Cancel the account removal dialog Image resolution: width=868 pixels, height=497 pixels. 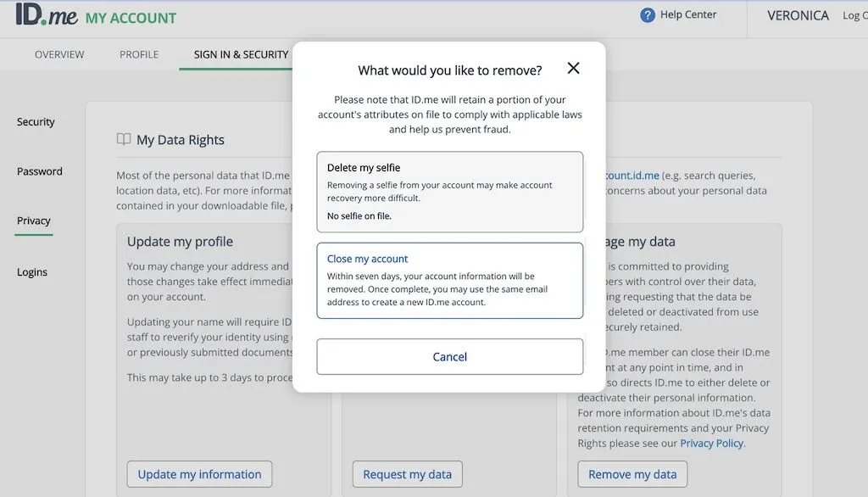coord(449,356)
